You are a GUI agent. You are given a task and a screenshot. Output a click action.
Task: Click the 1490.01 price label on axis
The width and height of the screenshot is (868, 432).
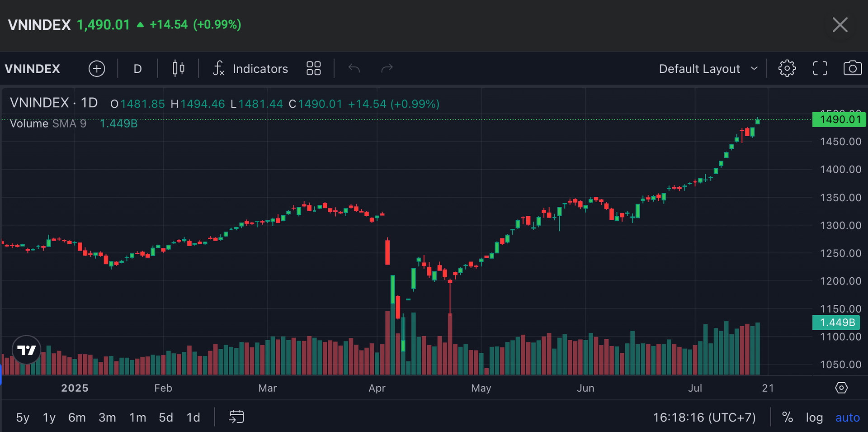[839, 119]
